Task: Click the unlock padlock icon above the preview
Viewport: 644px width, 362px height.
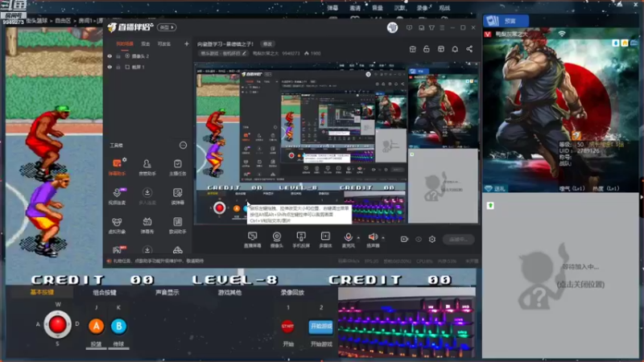Action: point(427,49)
